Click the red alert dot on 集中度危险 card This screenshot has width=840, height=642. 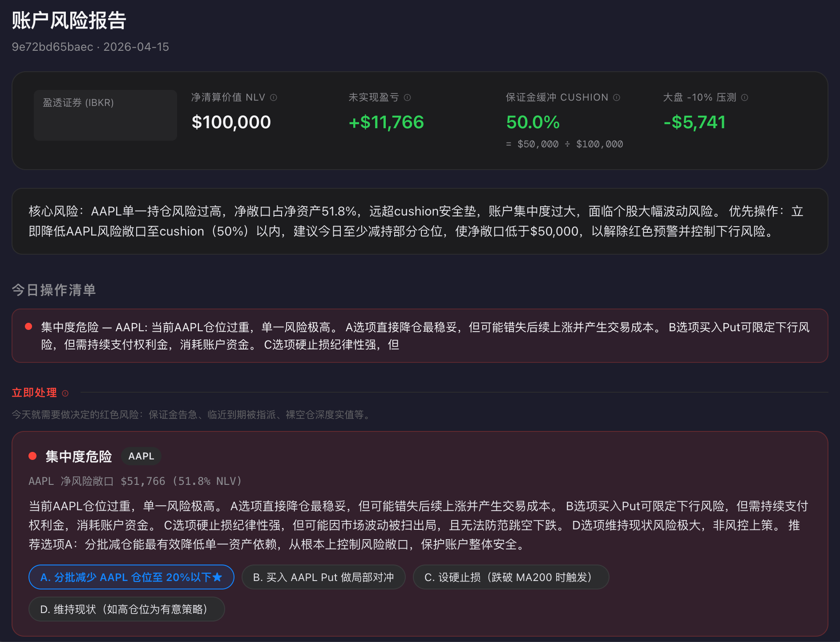point(32,455)
